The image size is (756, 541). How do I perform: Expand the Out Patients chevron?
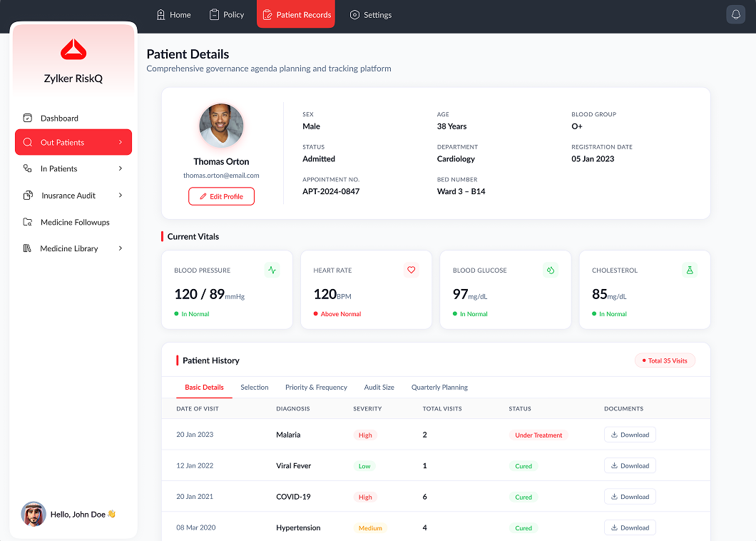pyautogui.click(x=121, y=142)
